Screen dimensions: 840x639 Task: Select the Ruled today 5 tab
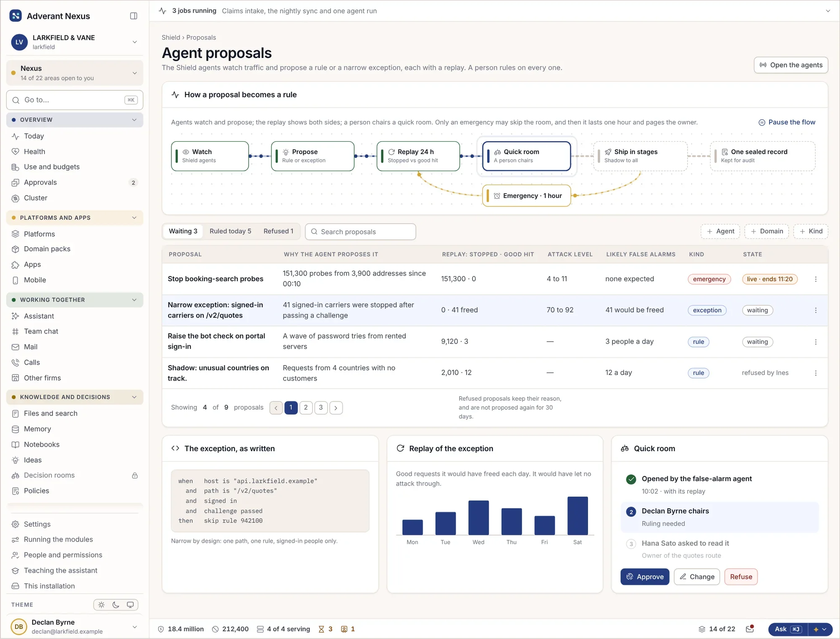(230, 231)
